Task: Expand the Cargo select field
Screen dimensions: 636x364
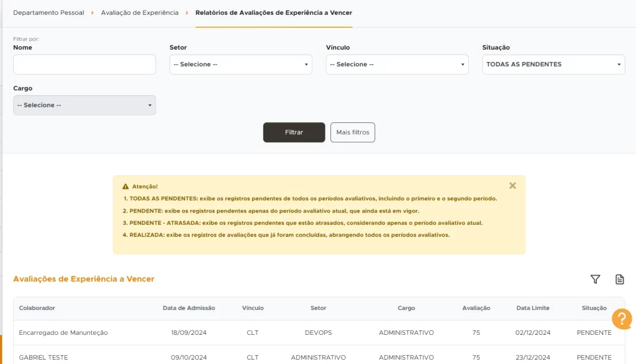Action: [x=84, y=106]
